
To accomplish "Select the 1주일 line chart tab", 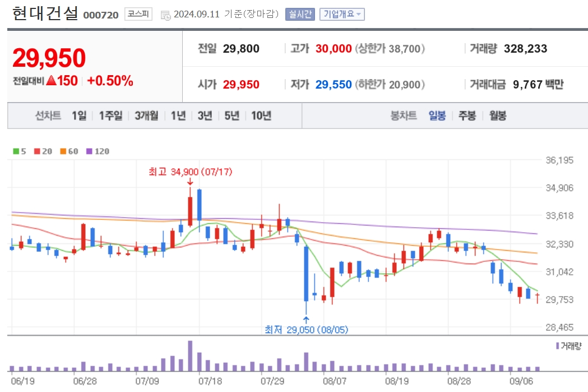I will point(110,116).
